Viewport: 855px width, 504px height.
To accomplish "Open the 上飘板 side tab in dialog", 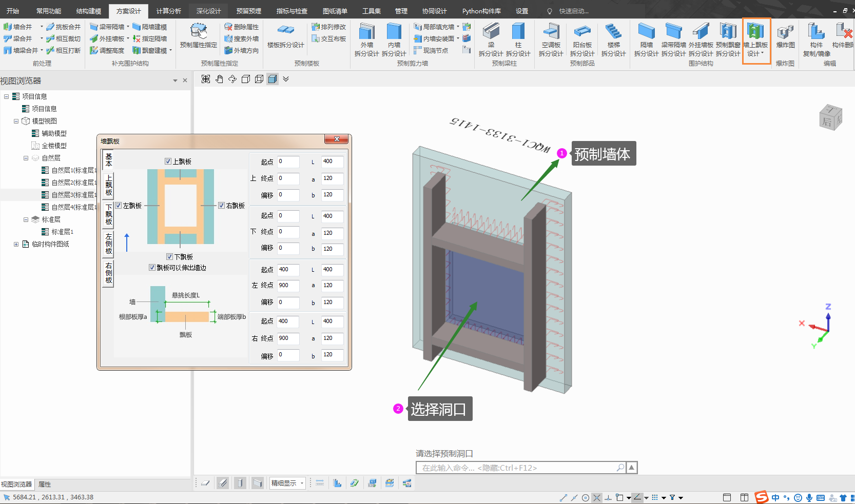I will click(108, 185).
